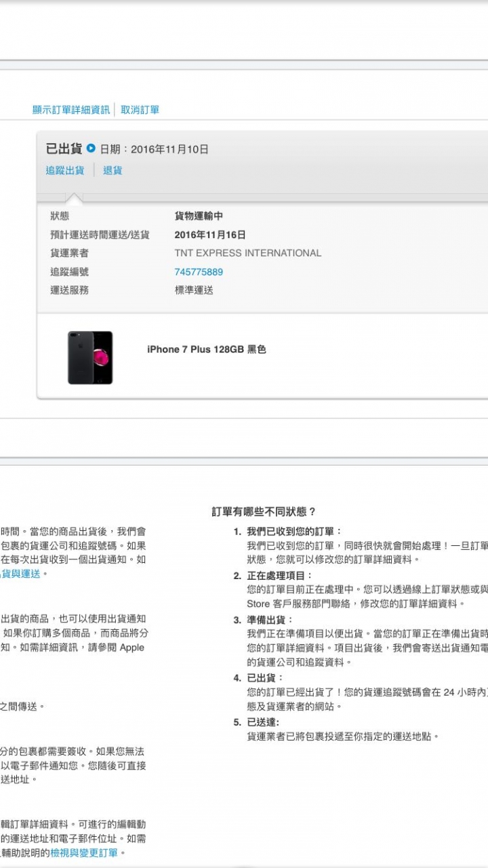This screenshot has width=488, height=868.
Task: Click the 狀態 field label
Action: [60, 216]
